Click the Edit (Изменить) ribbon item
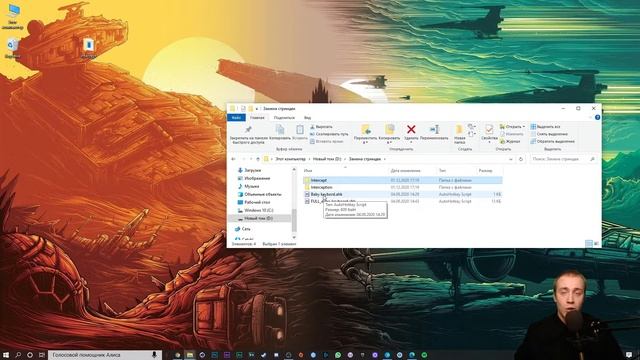The image size is (640, 360). click(511, 134)
